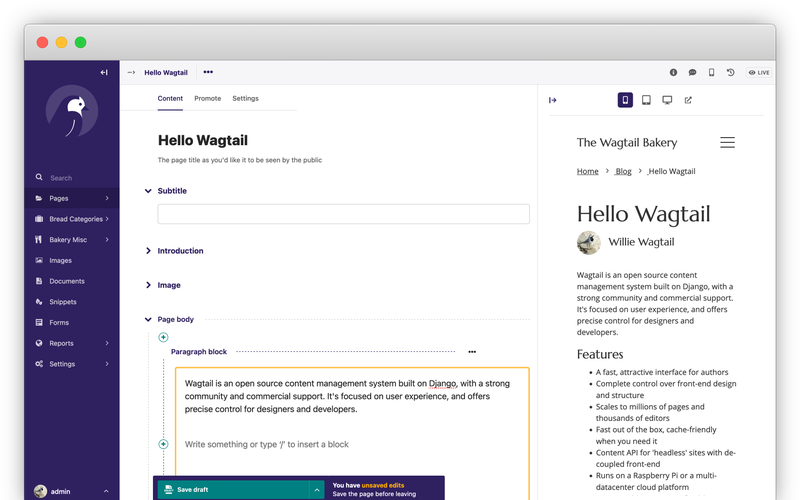Image resolution: width=800 pixels, height=500 pixels.
Task: Click Hello Wagtail breadcrumb in header
Action: [x=166, y=72]
